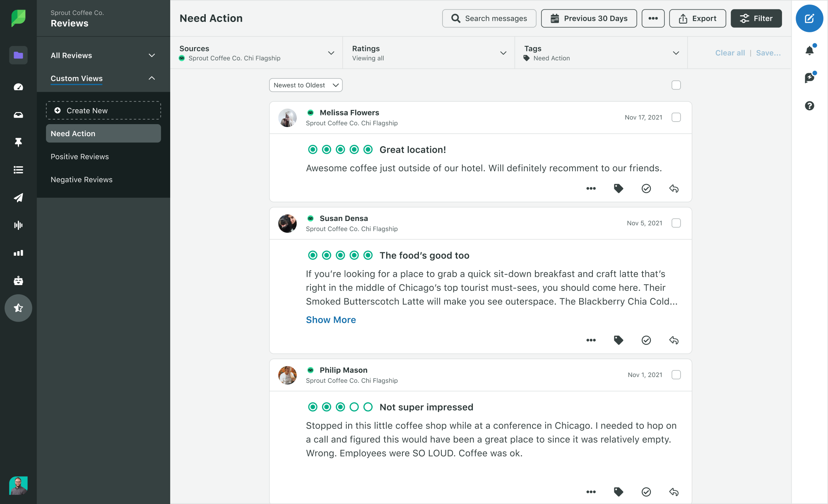Click the three-dot more options on Susan Densa review
This screenshot has height=504, width=828.
click(592, 340)
